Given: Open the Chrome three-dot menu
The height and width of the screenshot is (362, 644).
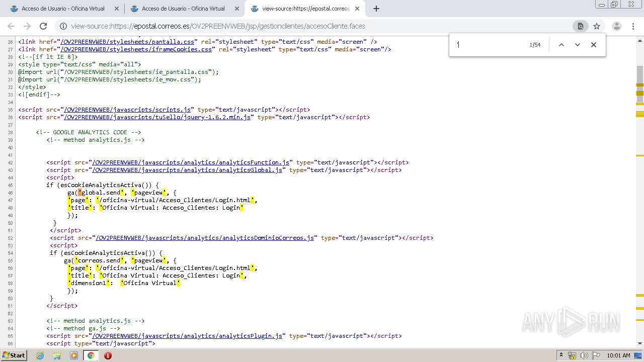Looking at the screenshot, I should 633,26.
